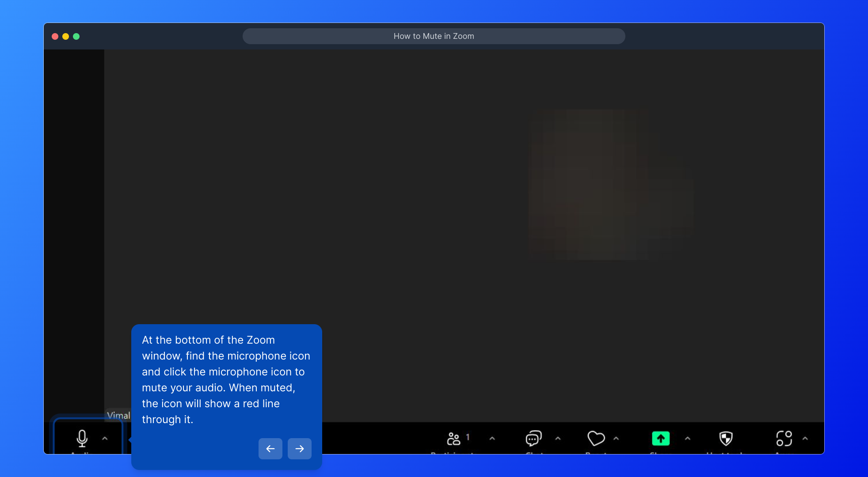Open Reactions heart icon

pos(596,439)
